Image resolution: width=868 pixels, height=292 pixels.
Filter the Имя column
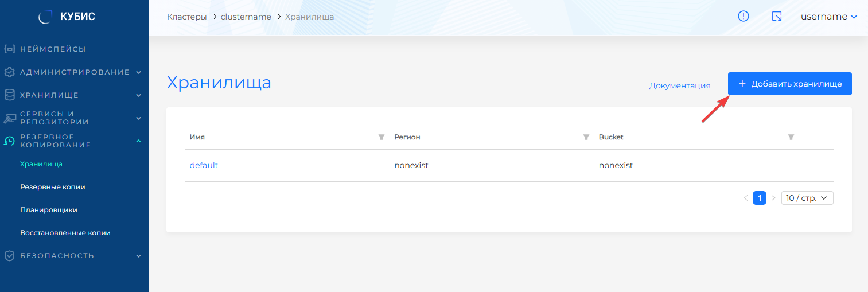[x=381, y=138]
